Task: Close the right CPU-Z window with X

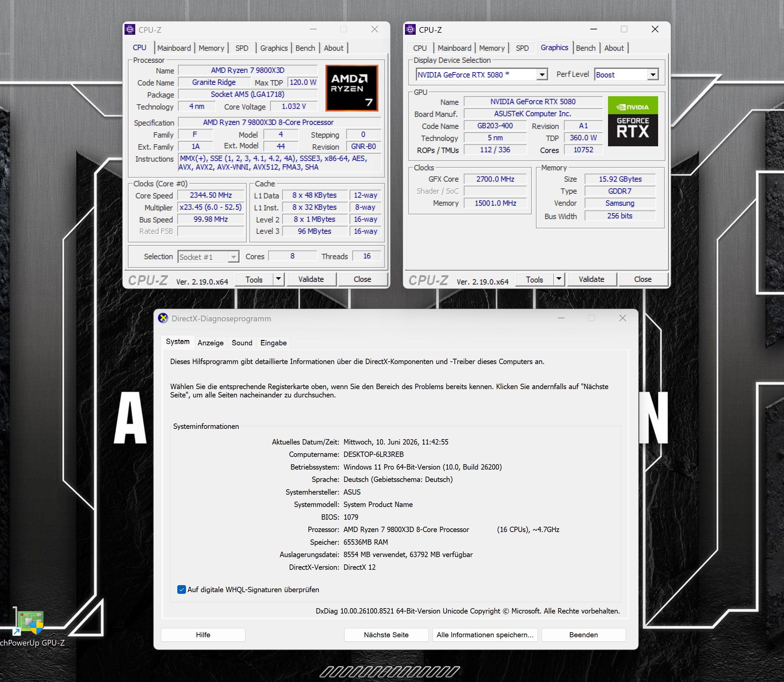Action: click(x=655, y=29)
